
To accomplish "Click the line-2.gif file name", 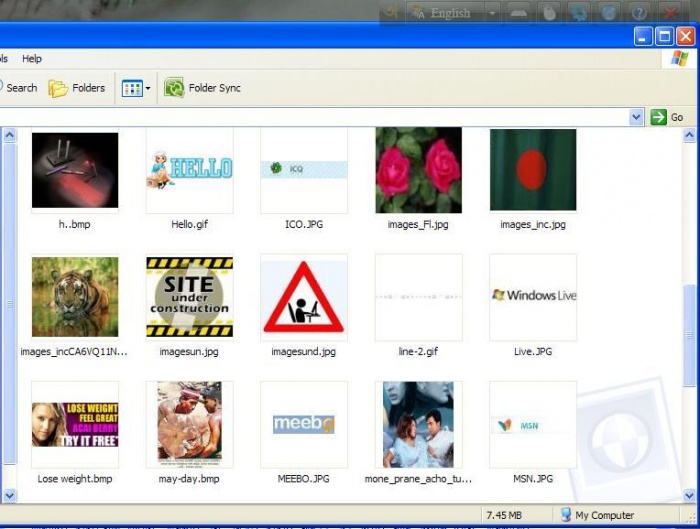I will point(418,352).
